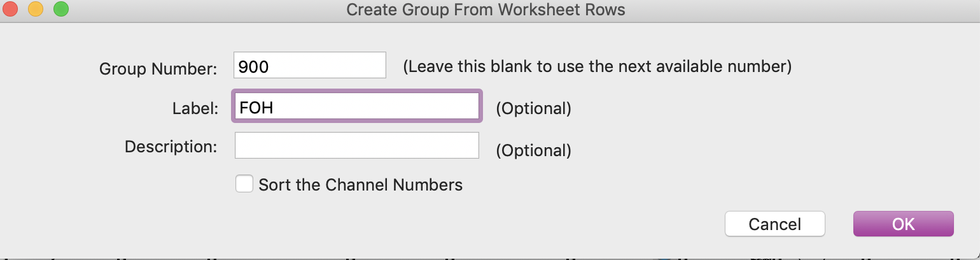Click the "Description:" field label
Image resolution: width=980 pixels, height=260 pixels.
tap(171, 147)
